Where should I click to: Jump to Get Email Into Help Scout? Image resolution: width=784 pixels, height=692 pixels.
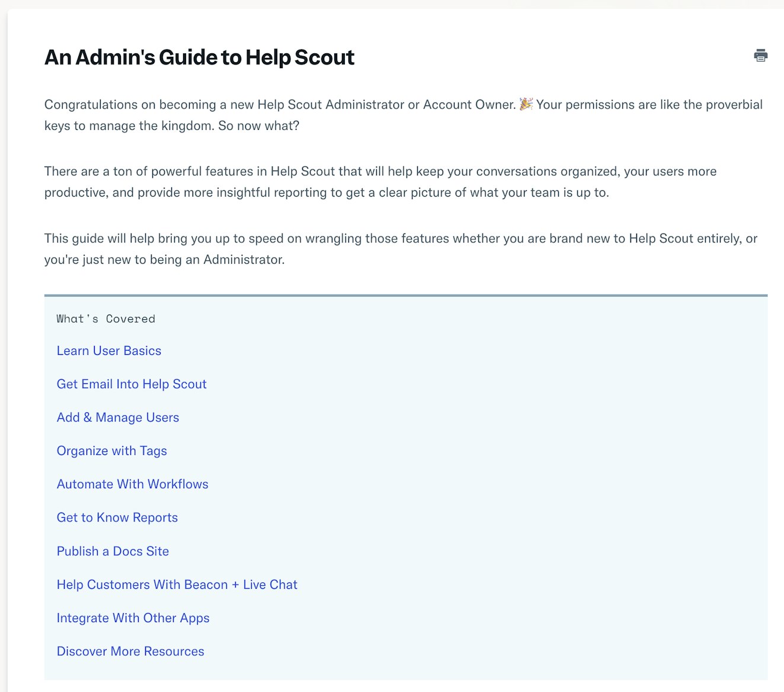(x=132, y=384)
